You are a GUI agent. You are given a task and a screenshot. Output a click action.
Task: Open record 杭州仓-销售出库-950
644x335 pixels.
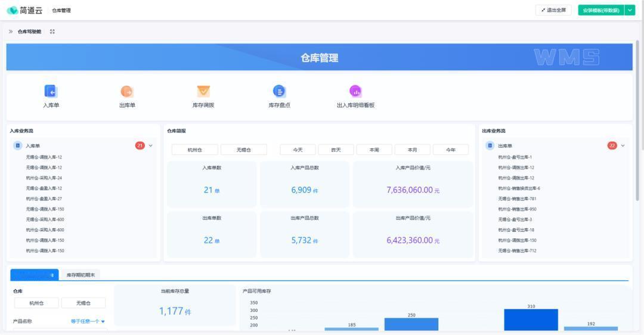pyautogui.click(x=517, y=209)
